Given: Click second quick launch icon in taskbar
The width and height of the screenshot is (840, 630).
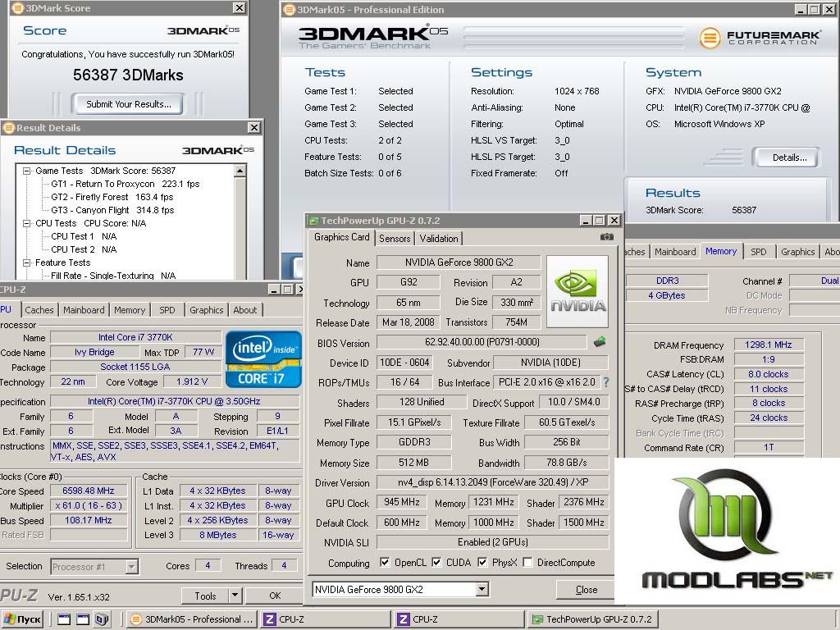Looking at the screenshot, I should [x=83, y=619].
